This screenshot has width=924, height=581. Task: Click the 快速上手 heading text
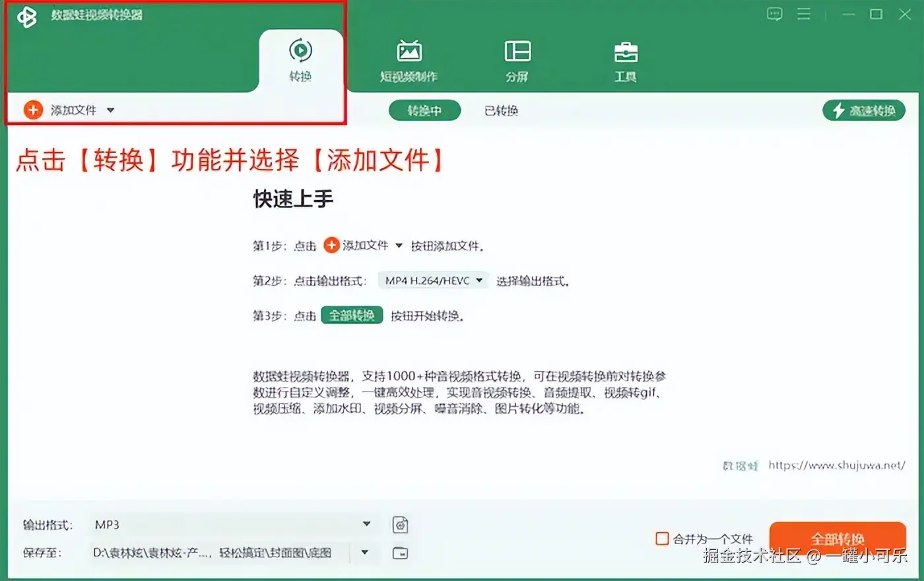pyautogui.click(x=293, y=199)
